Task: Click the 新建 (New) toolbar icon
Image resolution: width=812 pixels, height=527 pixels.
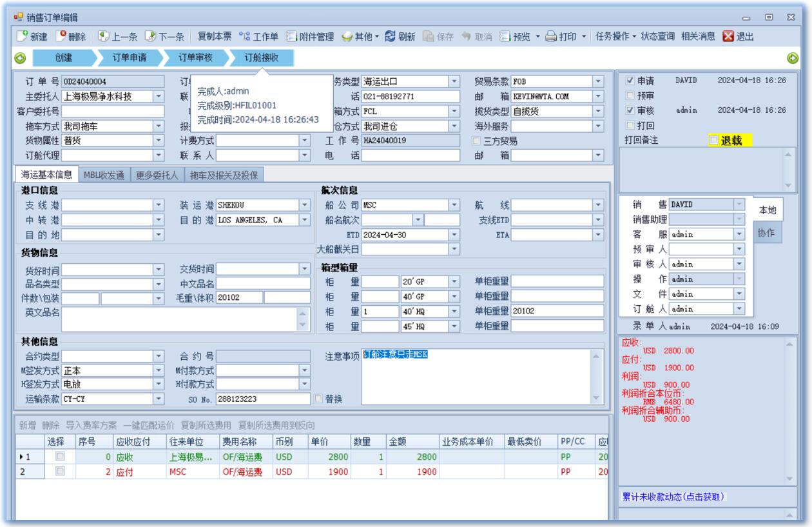Action: 22,37
